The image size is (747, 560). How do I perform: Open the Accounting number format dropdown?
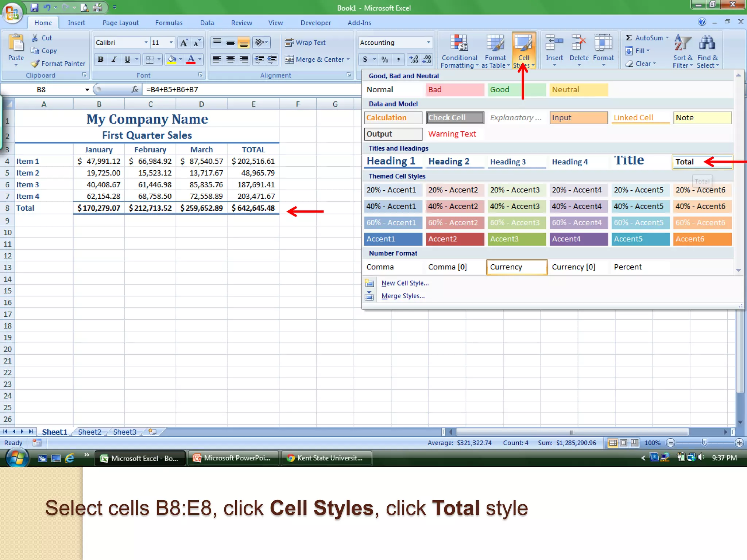click(428, 43)
